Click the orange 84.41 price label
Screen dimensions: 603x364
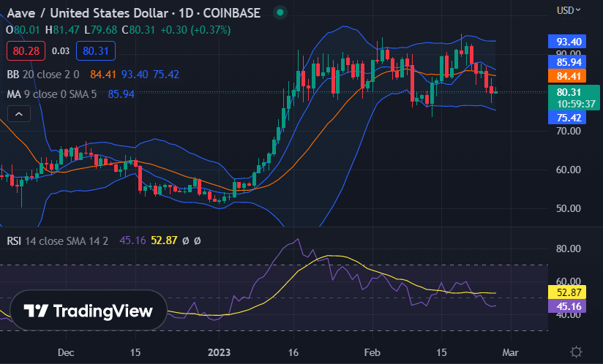(x=569, y=76)
